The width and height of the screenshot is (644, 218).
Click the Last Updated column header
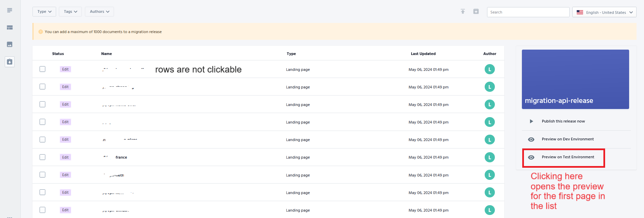click(x=423, y=54)
